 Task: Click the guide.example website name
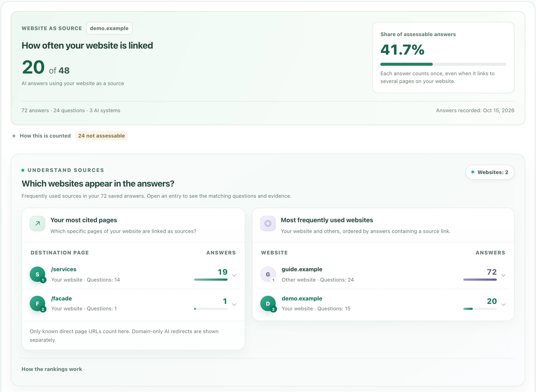(x=302, y=269)
